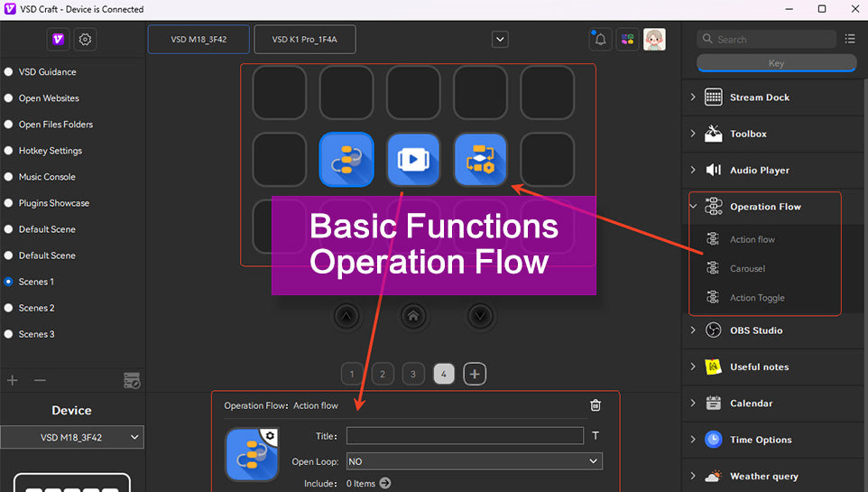Open the Device VSD M18_3F42 dropdown

[x=72, y=437]
